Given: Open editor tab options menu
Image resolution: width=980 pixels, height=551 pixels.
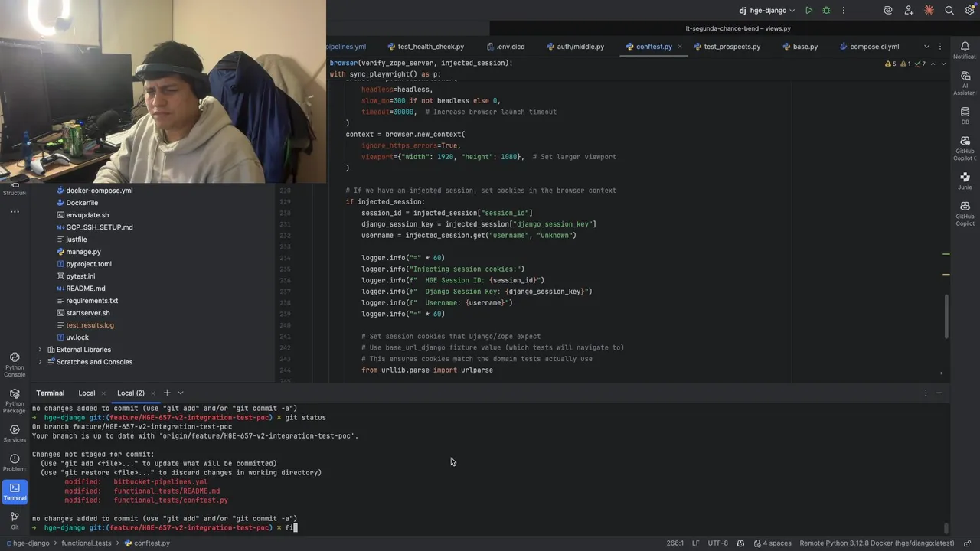Looking at the screenshot, I should 942,47.
